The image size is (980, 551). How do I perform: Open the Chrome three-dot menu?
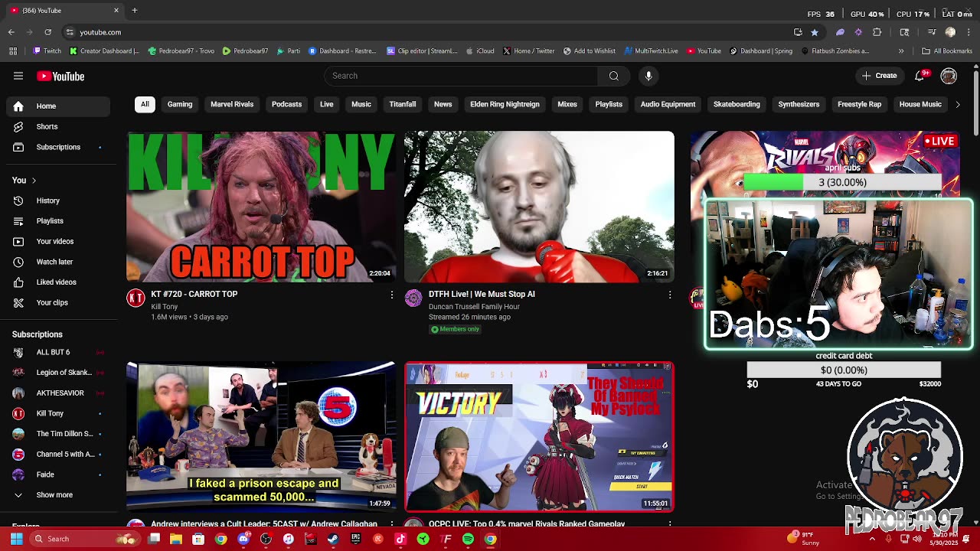coord(968,32)
